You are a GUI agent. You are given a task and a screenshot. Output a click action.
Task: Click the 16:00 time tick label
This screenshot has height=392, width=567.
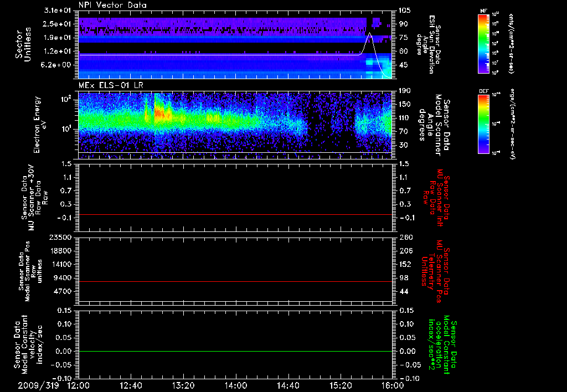coord(393,385)
